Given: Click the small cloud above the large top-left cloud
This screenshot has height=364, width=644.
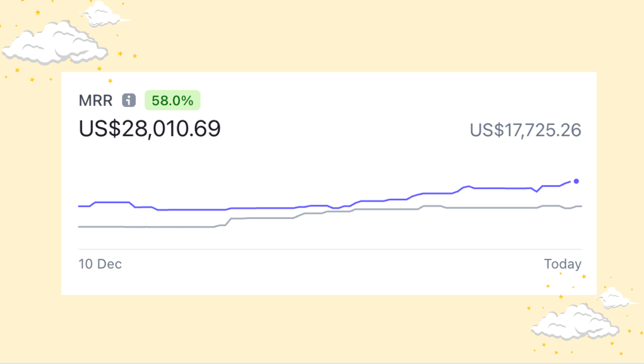Looking at the screenshot, I should [105, 14].
